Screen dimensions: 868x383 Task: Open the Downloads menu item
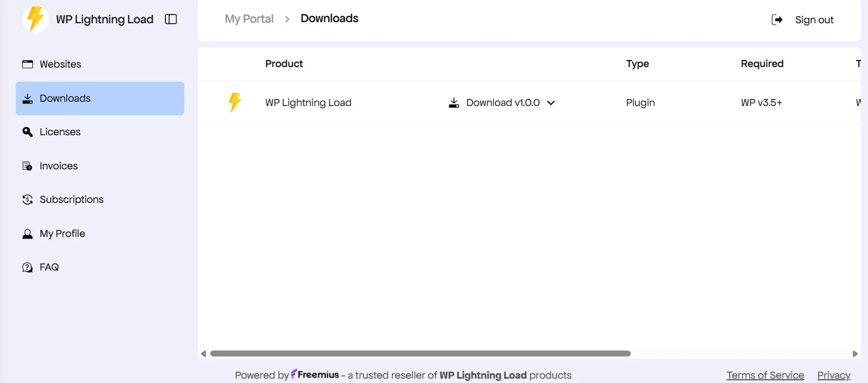pyautogui.click(x=100, y=98)
